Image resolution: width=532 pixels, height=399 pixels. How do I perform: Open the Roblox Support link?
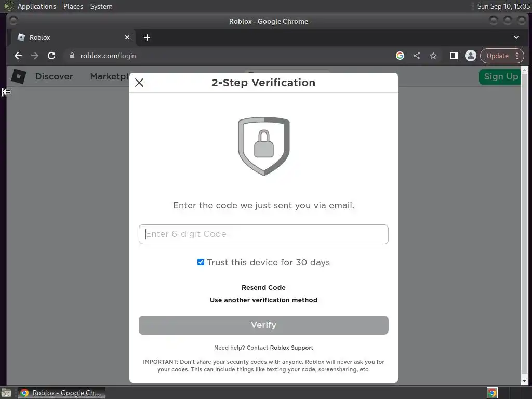pyautogui.click(x=291, y=348)
